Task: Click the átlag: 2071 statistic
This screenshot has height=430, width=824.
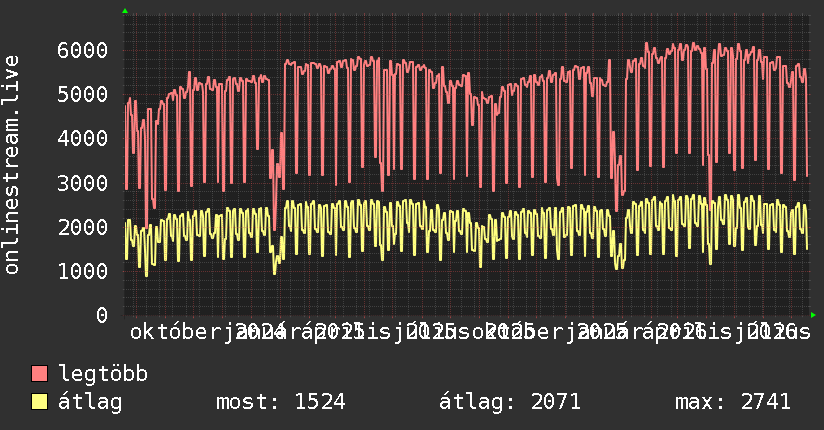Action: click(510, 402)
